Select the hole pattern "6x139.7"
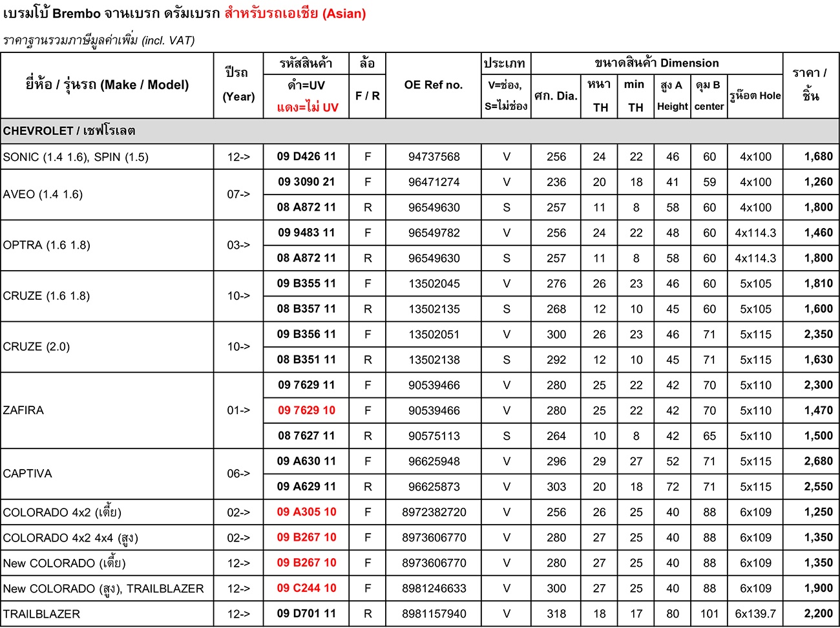 755,614
